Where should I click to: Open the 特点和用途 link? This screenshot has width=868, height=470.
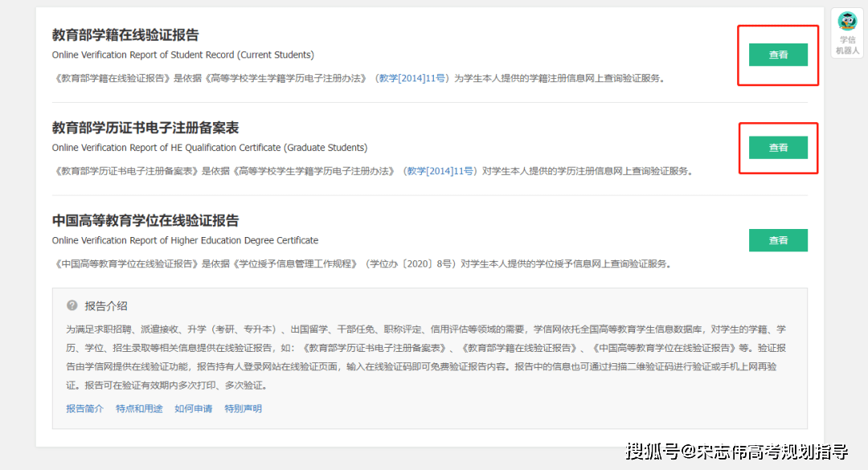click(139, 409)
